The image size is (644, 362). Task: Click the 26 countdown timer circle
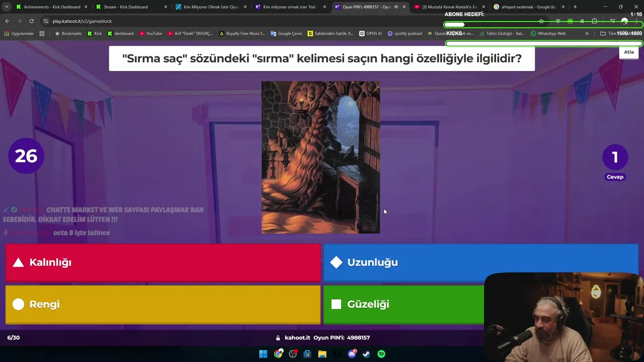point(26,156)
